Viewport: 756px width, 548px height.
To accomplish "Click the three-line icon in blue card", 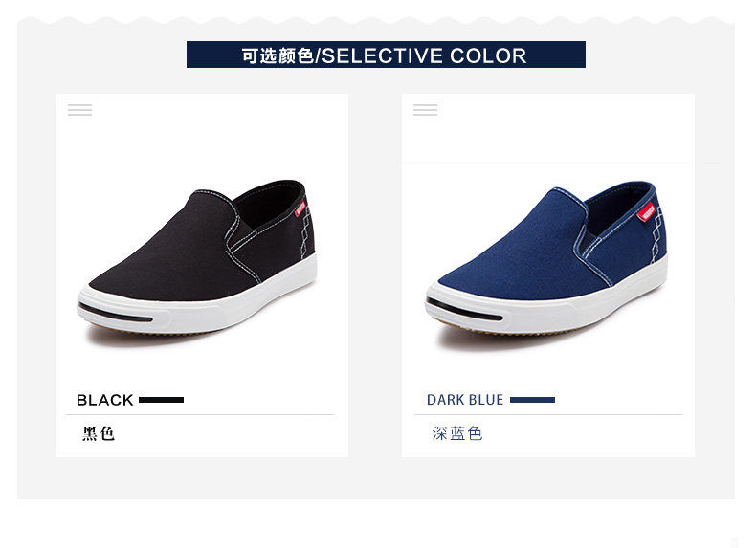I will point(425,110).
